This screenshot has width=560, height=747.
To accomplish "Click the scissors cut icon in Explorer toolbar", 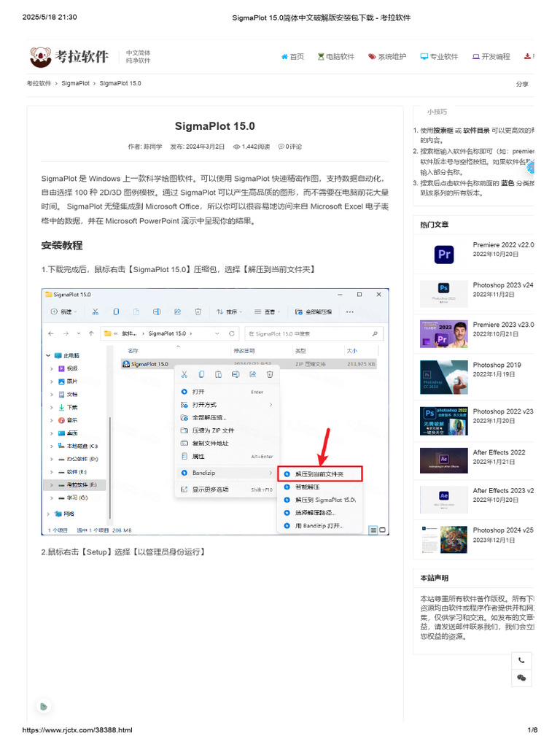I will 96,312.
